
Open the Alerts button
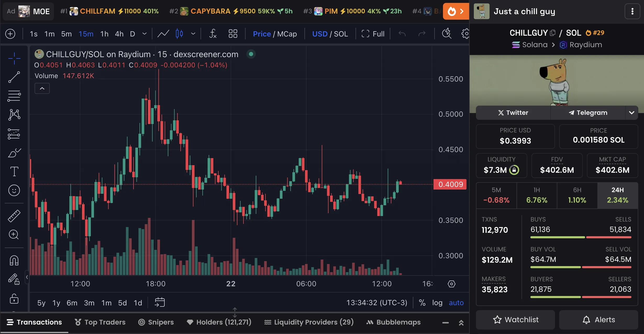point(598,320)
